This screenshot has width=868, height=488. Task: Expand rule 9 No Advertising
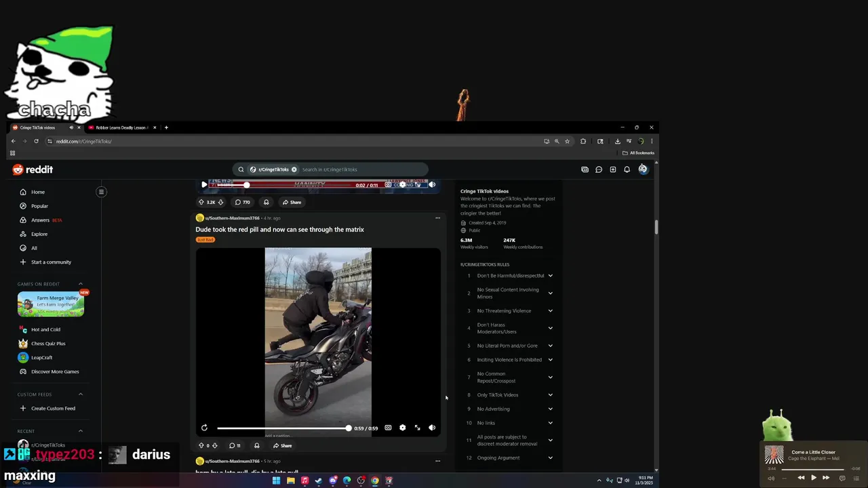point(550,409)
